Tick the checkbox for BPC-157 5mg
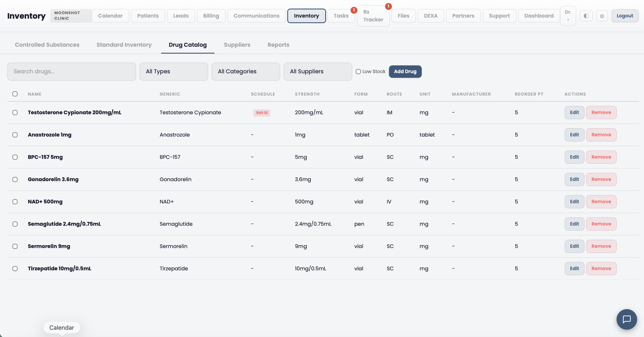 point(15,157)
